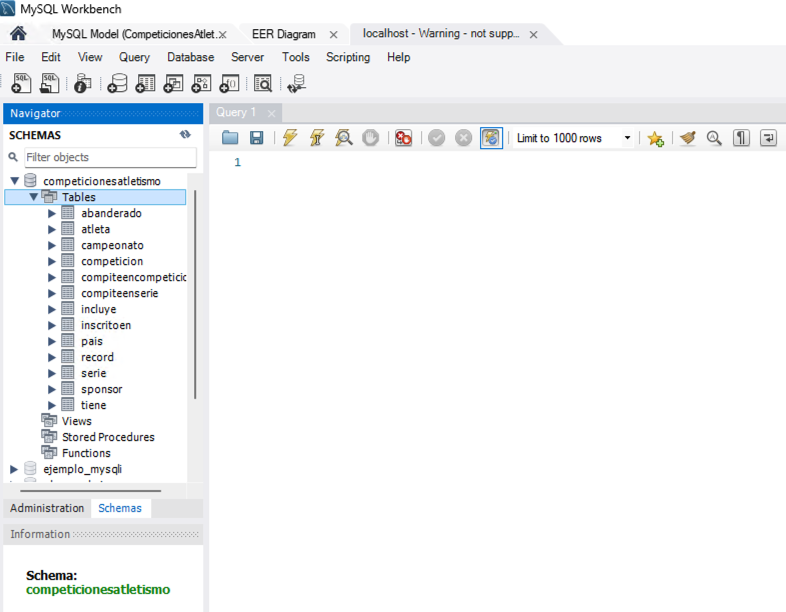
Task: Click the navigator vertical scrollbar
Action: tap(195, 295)
